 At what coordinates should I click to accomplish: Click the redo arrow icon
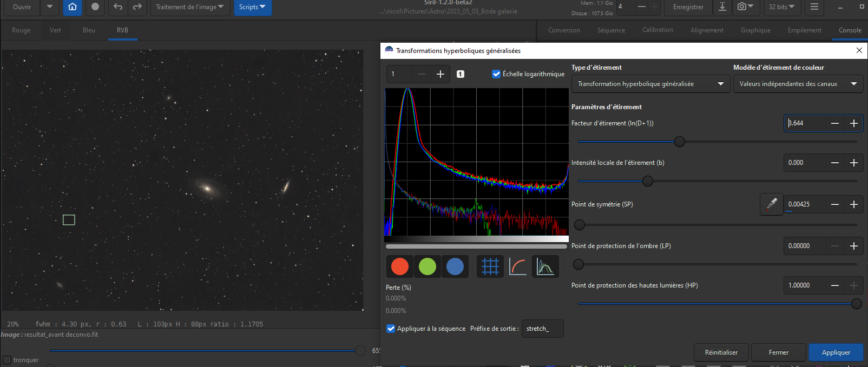pos(137,7)
